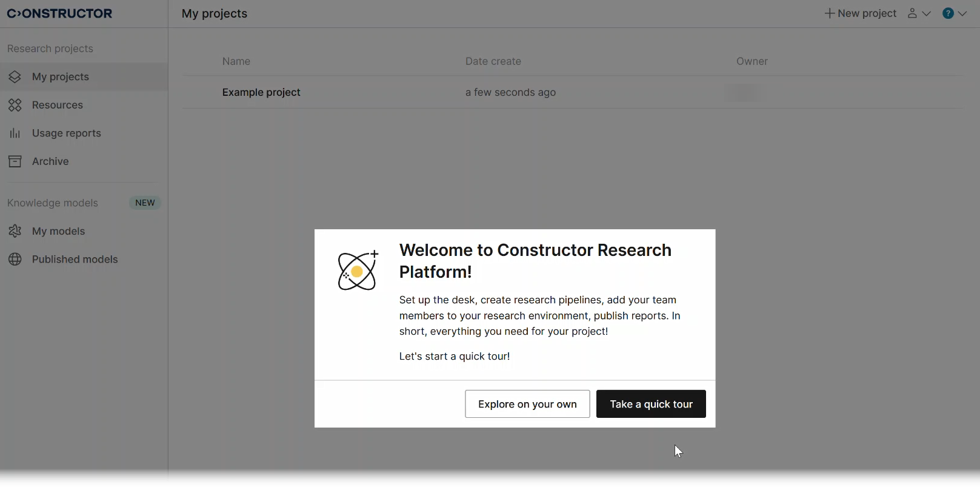Click the plus New project button
Viewport: 980px width, 487px height.
860,13
